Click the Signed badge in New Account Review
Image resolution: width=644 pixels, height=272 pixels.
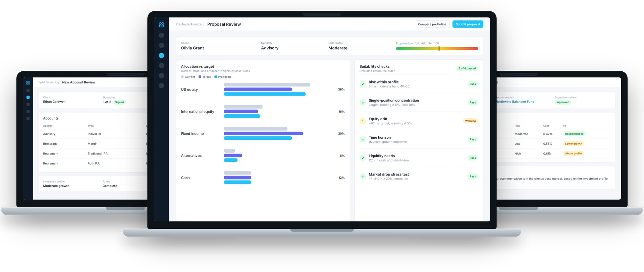point(119,102)
